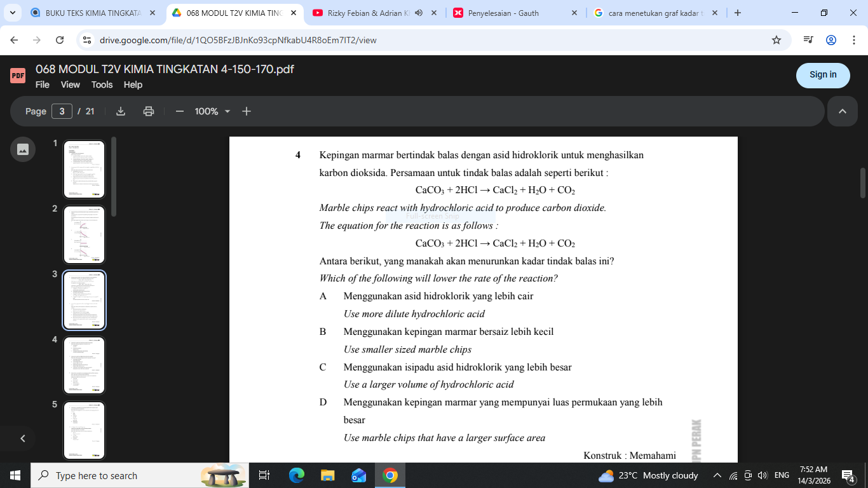Reload the current page

[60, 40]
